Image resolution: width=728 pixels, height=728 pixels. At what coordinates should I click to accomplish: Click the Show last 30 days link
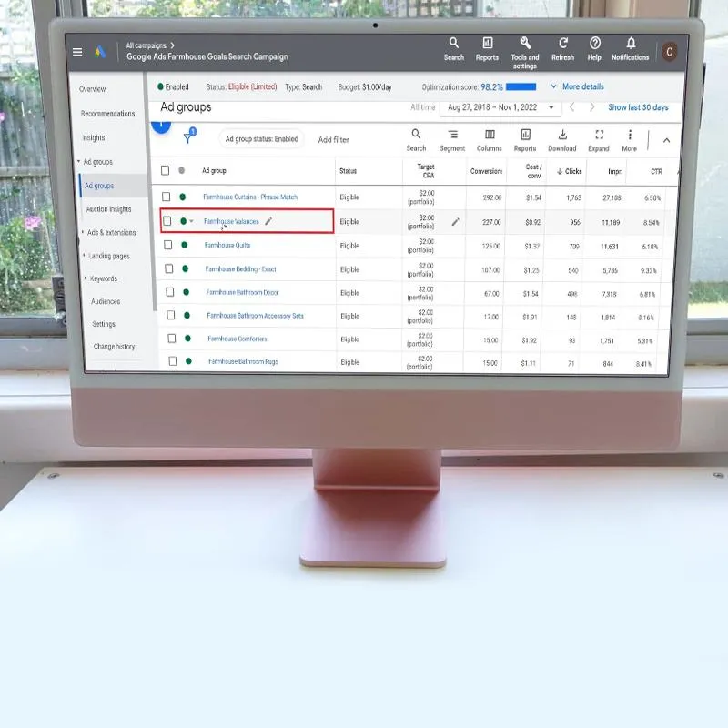click(638, 107)
